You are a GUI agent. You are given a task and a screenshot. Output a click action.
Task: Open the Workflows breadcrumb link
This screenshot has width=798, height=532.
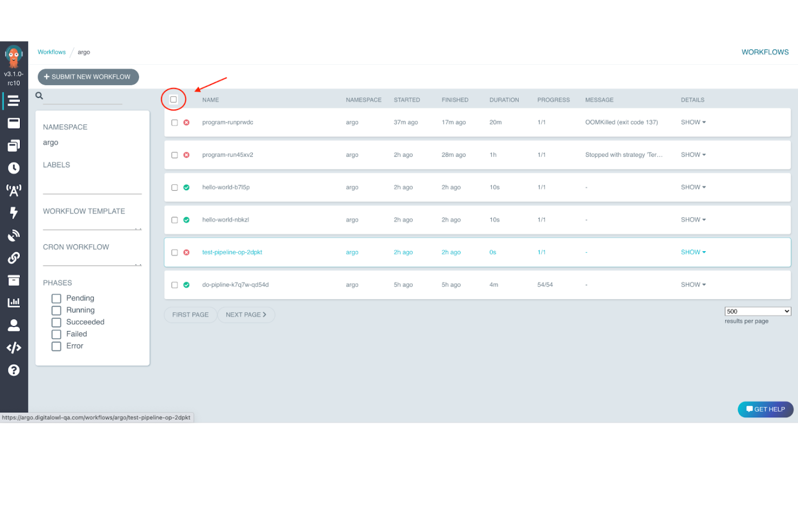coord(51,52)
